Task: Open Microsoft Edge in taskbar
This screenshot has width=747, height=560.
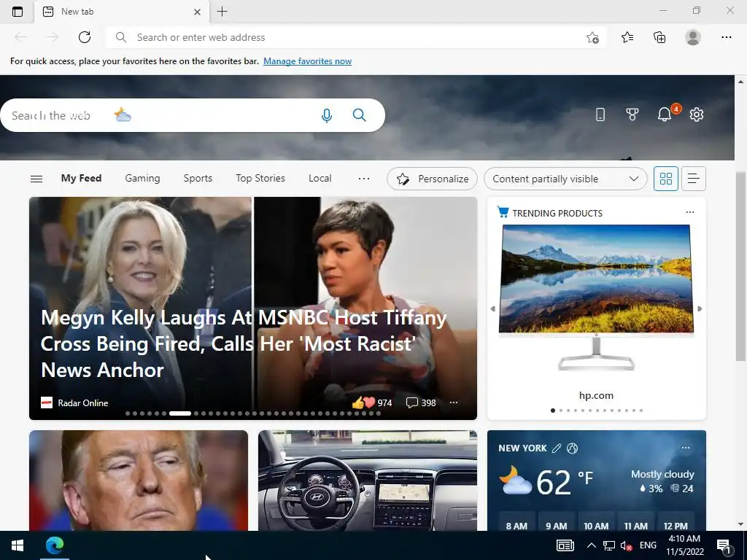Action: (54, 545)
